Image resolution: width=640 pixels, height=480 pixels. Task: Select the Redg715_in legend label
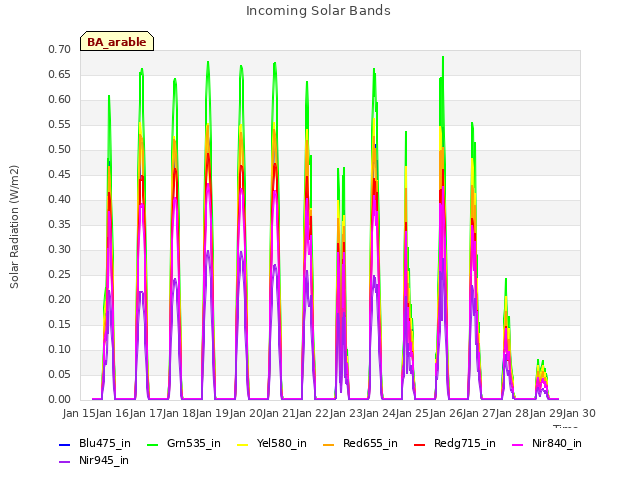point(465,444)
